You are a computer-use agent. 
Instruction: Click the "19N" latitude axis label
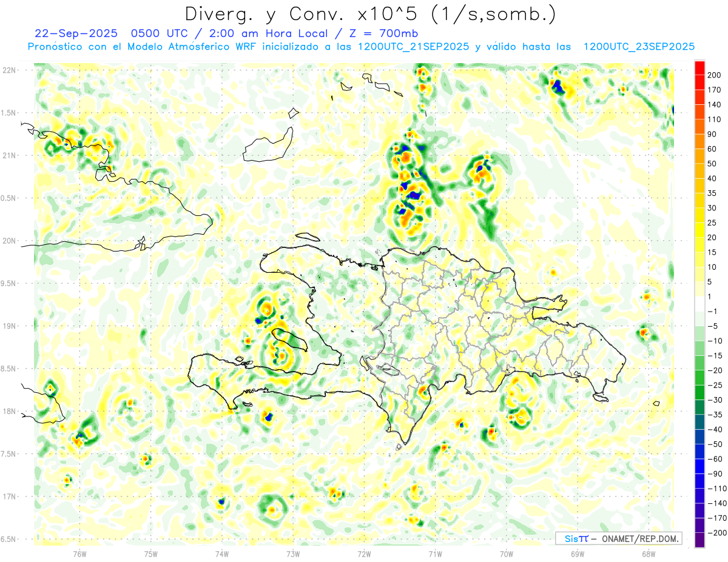9,326
